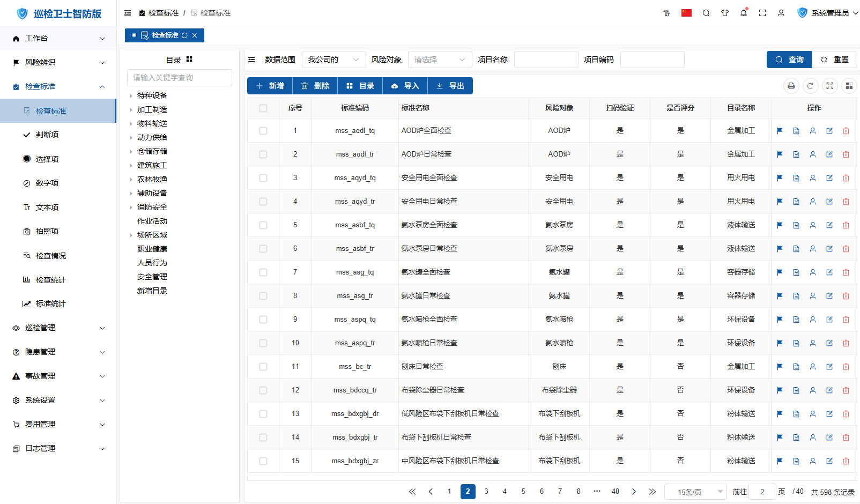Open the 判断项 sidebar menu item
Screen dimensions: 860x504
click(x=58, y=135)
